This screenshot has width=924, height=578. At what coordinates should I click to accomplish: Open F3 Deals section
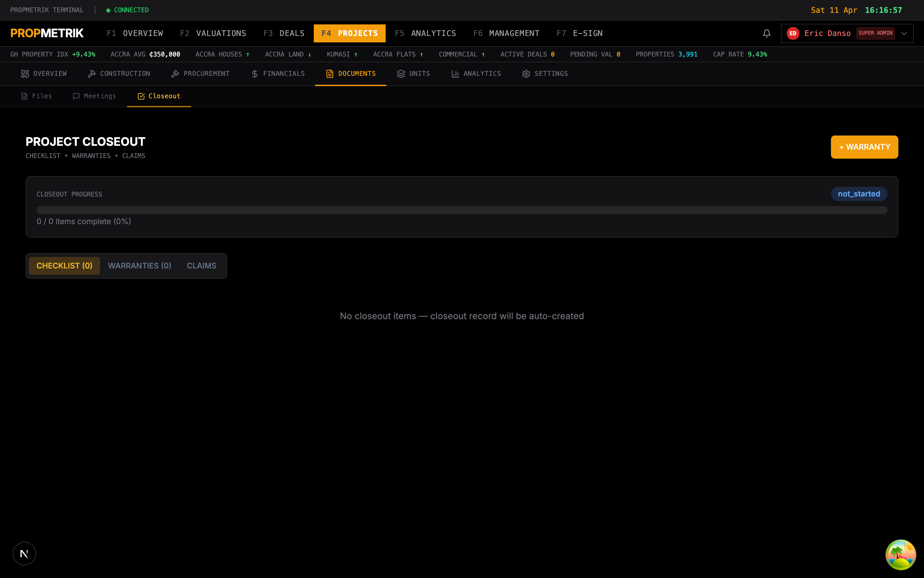click(x=284, y=33)
